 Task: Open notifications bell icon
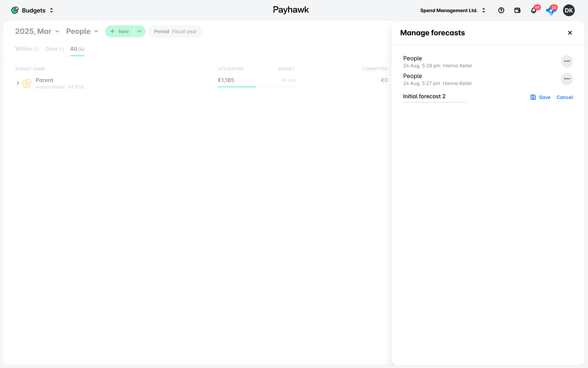coord(533,10)
